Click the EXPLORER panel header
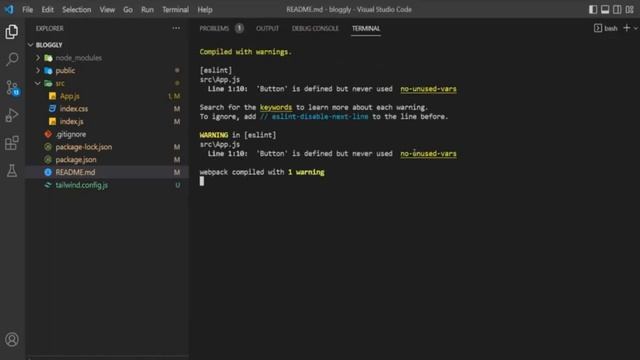The height and width of the screenshot is (360, 640). [50, 28]
